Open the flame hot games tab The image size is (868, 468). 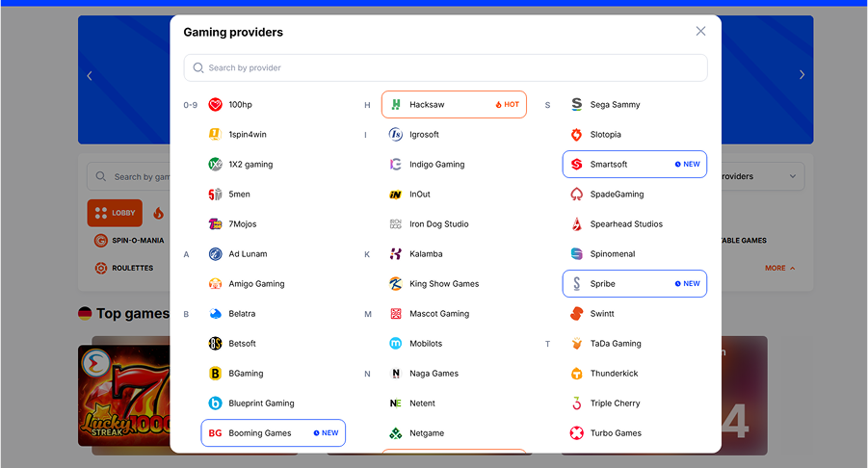coord(158,213)
